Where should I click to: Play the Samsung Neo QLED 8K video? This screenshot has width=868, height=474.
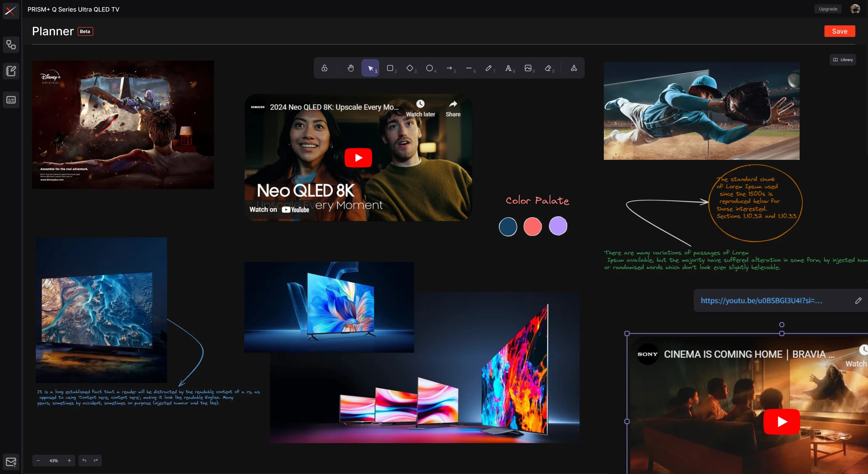[x=358, y=158]
